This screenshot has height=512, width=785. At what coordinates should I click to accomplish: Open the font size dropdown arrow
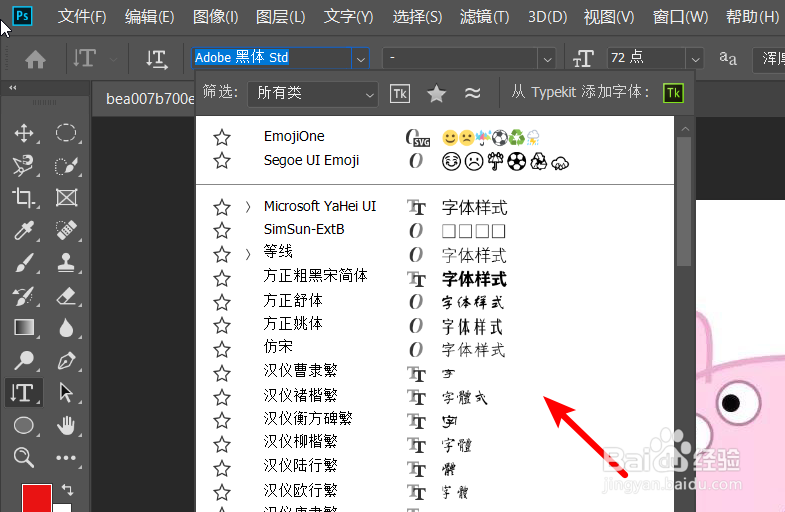695,59
